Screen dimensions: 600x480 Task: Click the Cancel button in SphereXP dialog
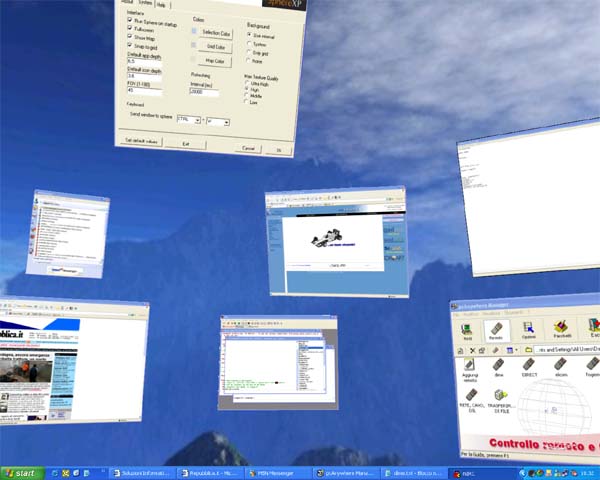248,148
